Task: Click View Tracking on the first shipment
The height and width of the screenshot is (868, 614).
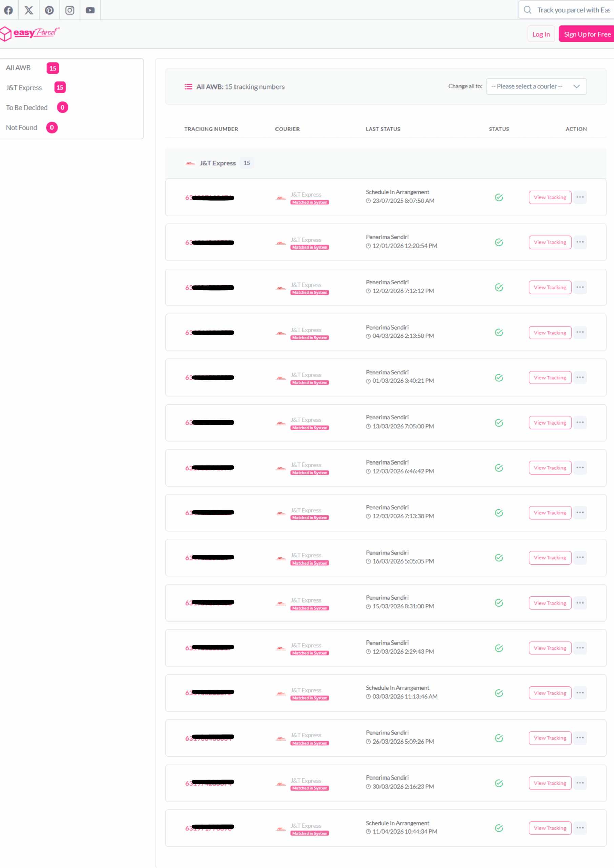Action: click(550, 197)
